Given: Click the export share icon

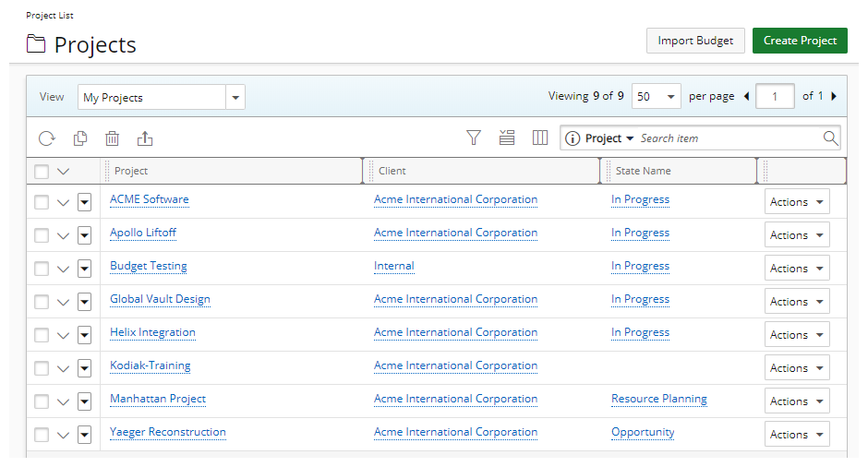Looking at the screenshot, I should [145, 138].
